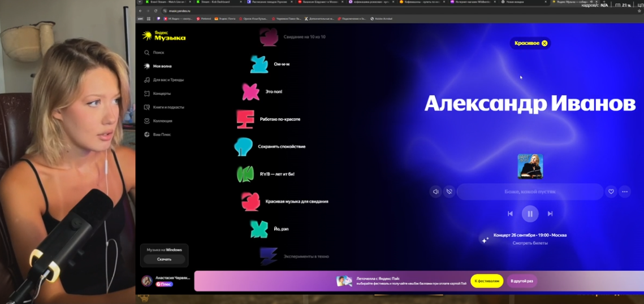Click the browser reload button
The width and height of the screenshot is (644, 304).
(155, 11)
